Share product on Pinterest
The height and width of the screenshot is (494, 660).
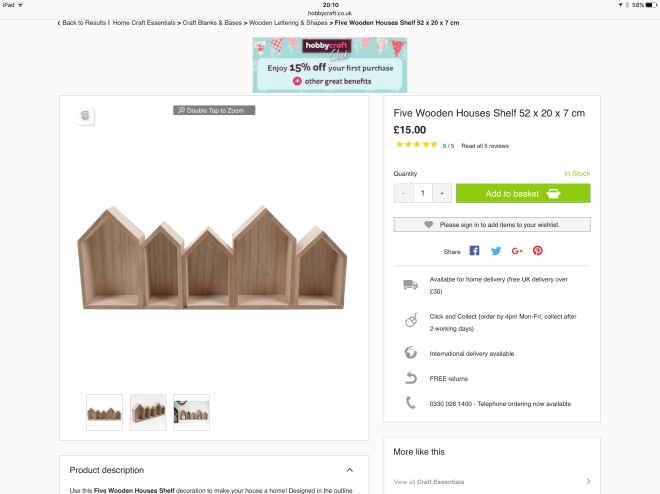click(x=538, y=251)
